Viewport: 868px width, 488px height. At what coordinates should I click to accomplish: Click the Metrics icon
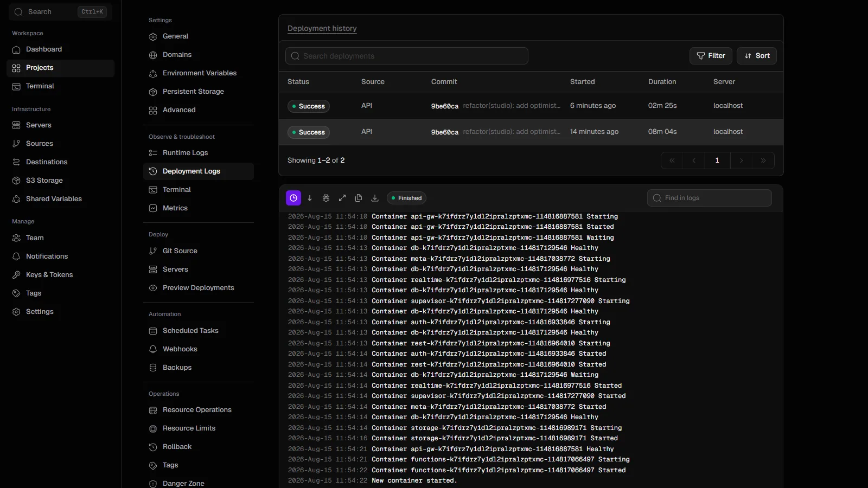(x=153, y=208)
